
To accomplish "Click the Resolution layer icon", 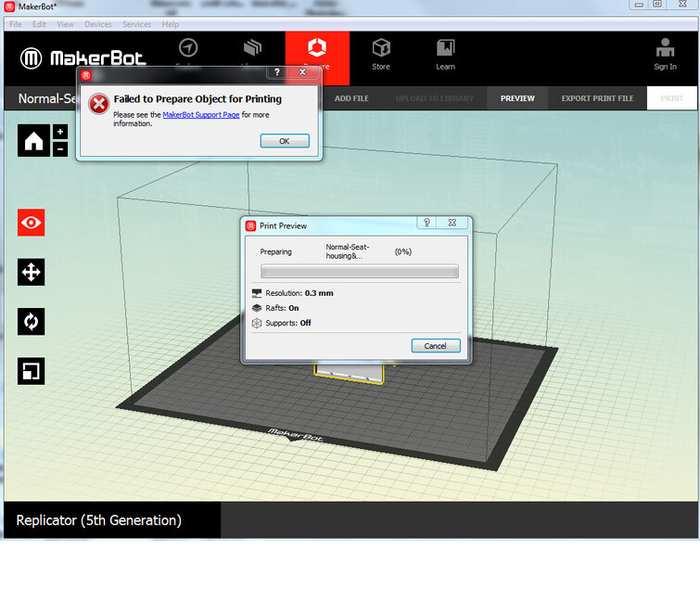I will 257,293.
